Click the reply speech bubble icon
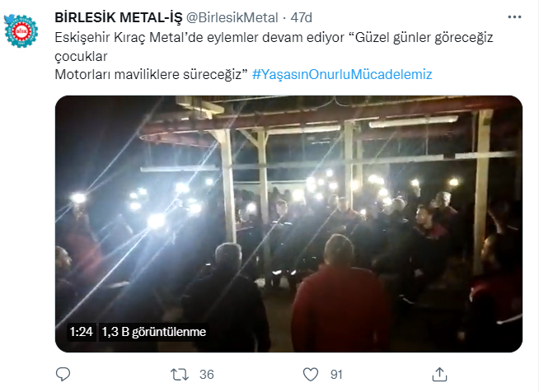Screen dimensions: 553x392 [x=63, y=374]
